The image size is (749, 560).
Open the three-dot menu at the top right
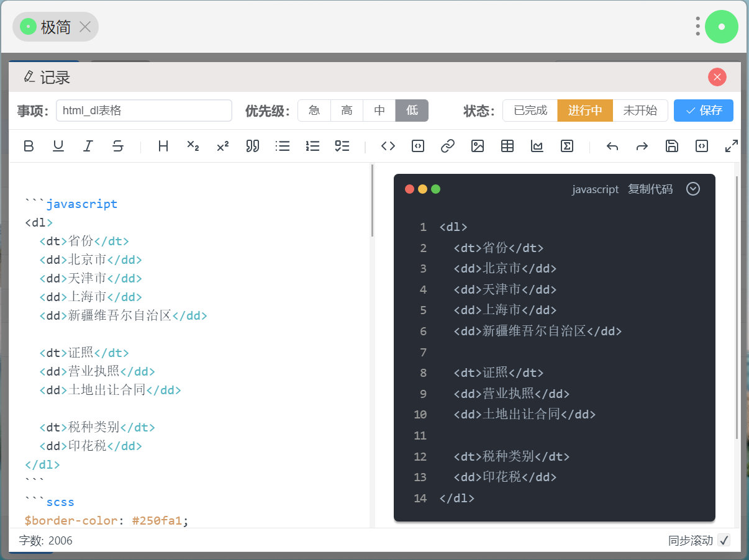pos(698,26)
